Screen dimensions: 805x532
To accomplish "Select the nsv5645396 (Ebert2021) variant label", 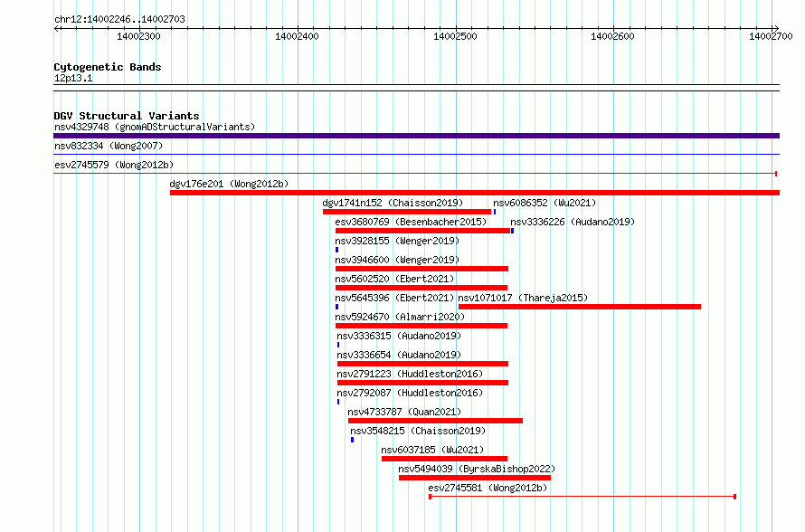I will coord(394,298).
